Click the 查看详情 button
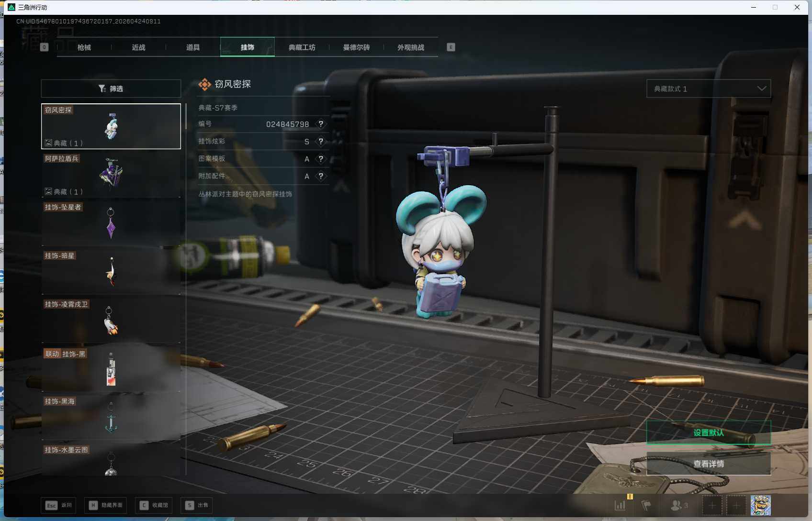Viewport: 812px width, 521px height. (x=708, y=464)
